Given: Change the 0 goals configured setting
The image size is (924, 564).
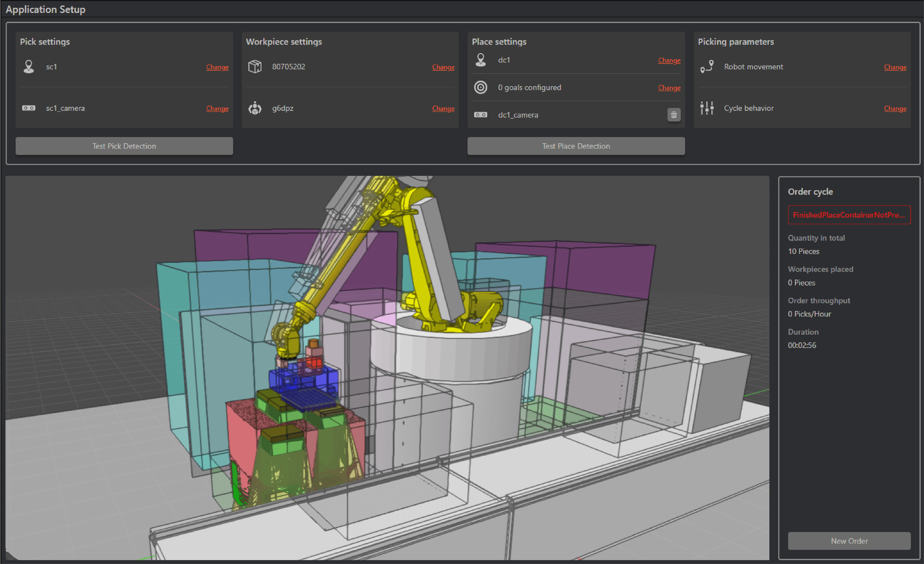Looking at the screenshot, I should coord(669,88).
